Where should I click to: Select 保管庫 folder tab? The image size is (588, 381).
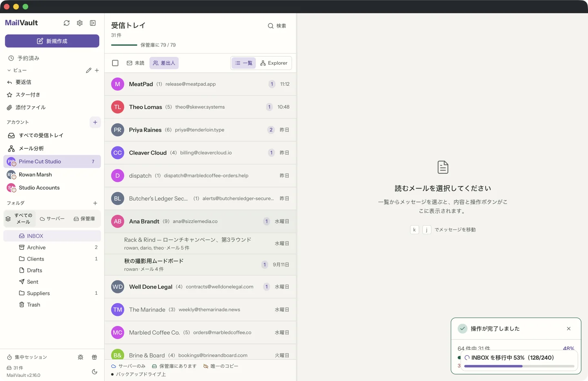click(84, 219)
